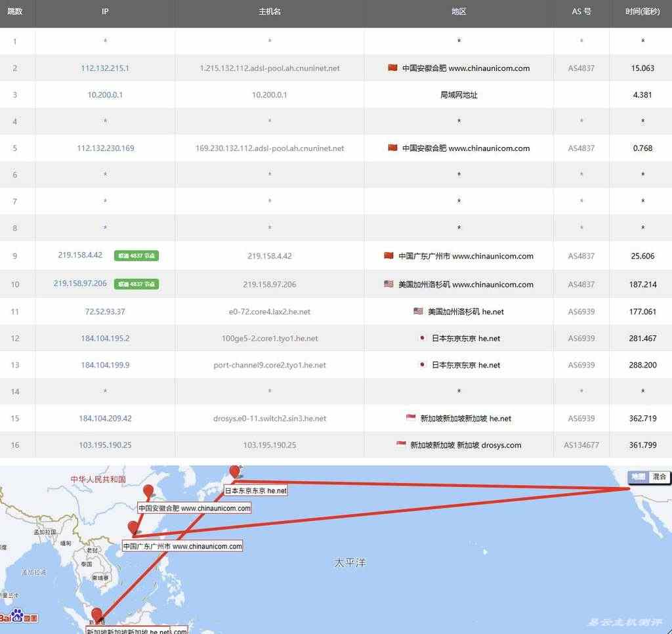This screenshot has width=672, height=634.
Task: Open IP link 184.104.195.2
Action: tap(105, 338)
